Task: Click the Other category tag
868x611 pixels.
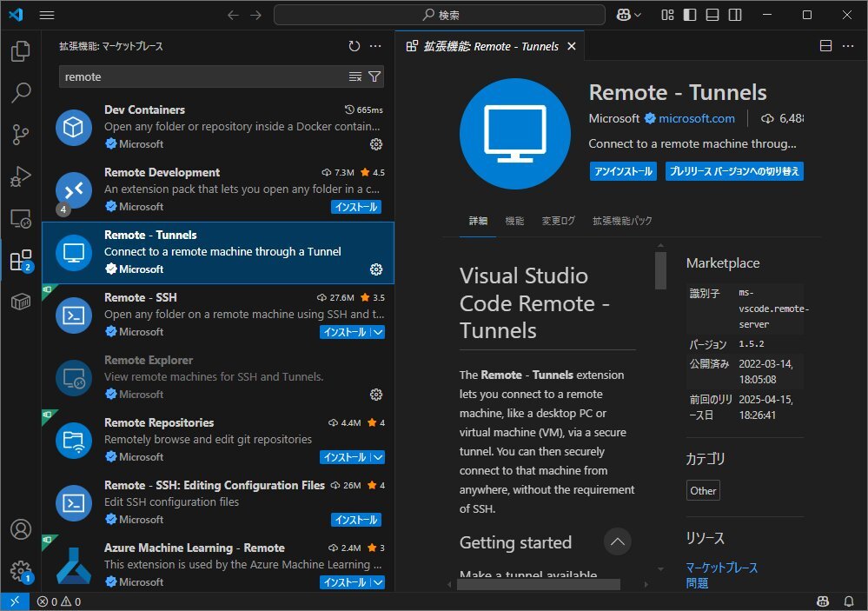Action: 703,491
